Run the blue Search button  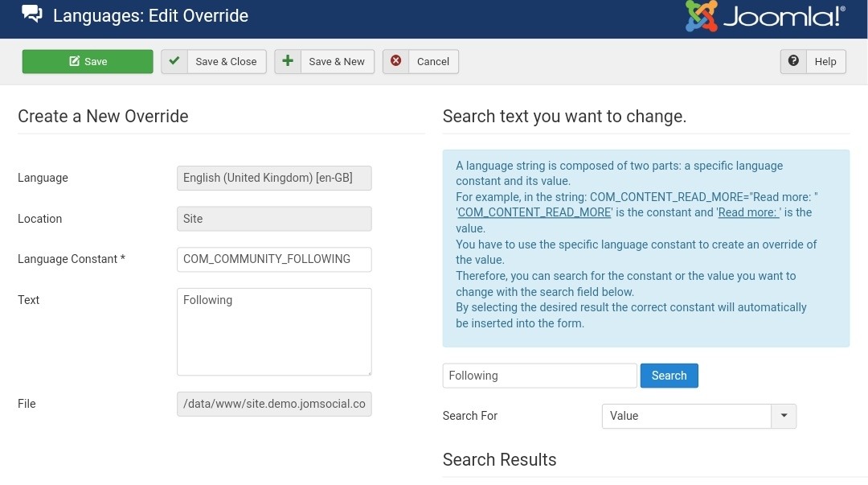(669, 376)
